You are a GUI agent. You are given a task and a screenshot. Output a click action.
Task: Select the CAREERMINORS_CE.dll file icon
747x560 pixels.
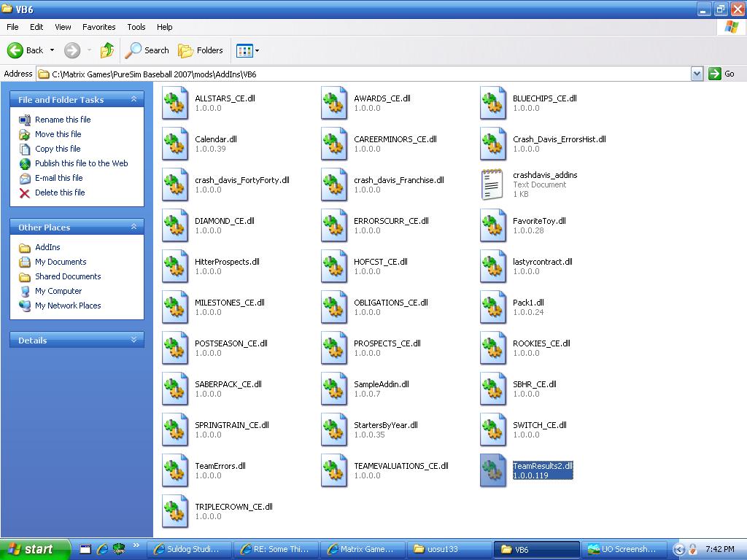pyautogui.click(x=334, y=144)
